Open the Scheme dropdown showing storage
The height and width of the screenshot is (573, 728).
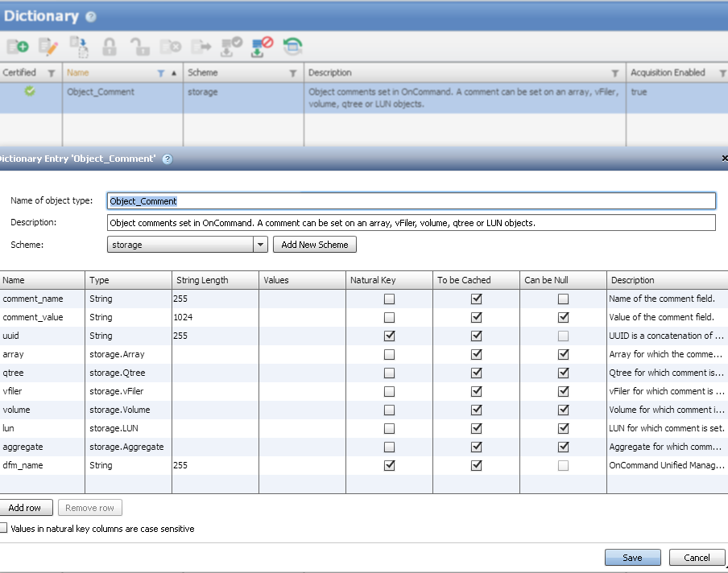260,245
